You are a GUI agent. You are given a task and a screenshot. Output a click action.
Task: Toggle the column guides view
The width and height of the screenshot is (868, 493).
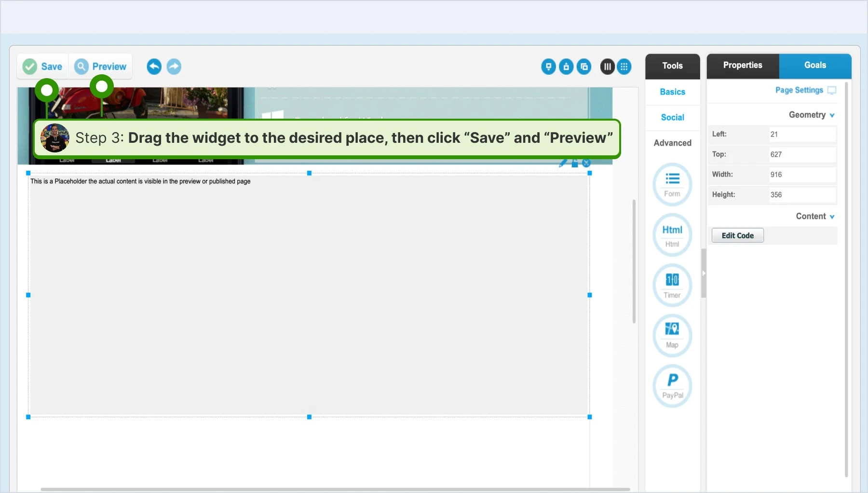[607, 67]
